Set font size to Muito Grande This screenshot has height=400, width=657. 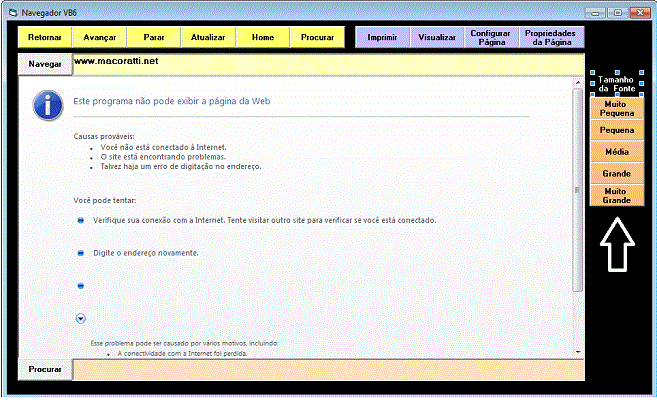click(x=617, y=196)
